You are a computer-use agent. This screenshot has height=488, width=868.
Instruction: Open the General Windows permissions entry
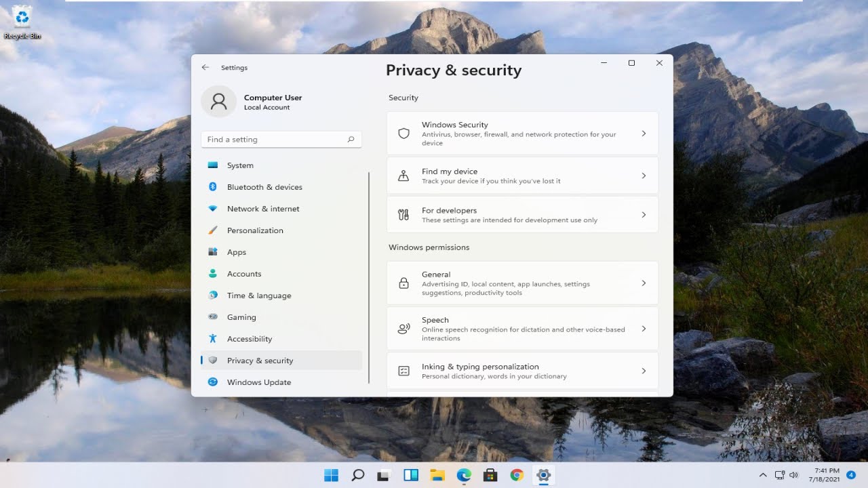tap(522, 283)
